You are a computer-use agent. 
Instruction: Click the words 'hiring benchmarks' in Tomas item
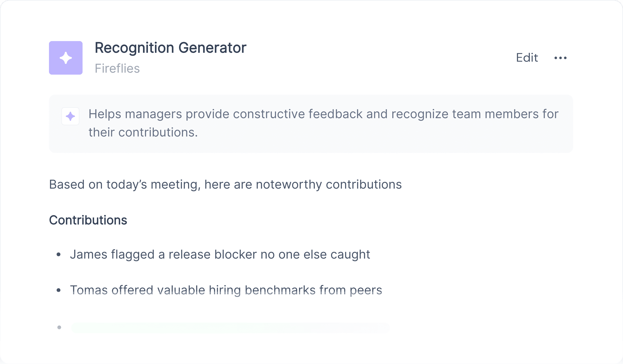262,290
